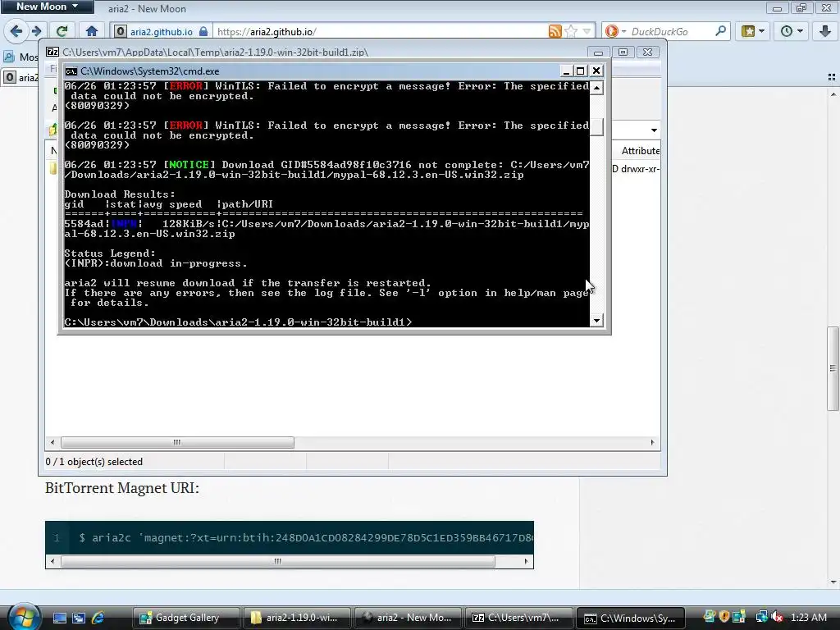Open the browser home page

tap(92, 31)
